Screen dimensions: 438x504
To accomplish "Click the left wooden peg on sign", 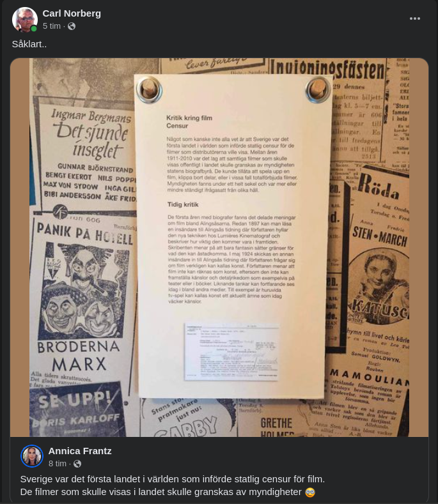I will pos(149,89).
